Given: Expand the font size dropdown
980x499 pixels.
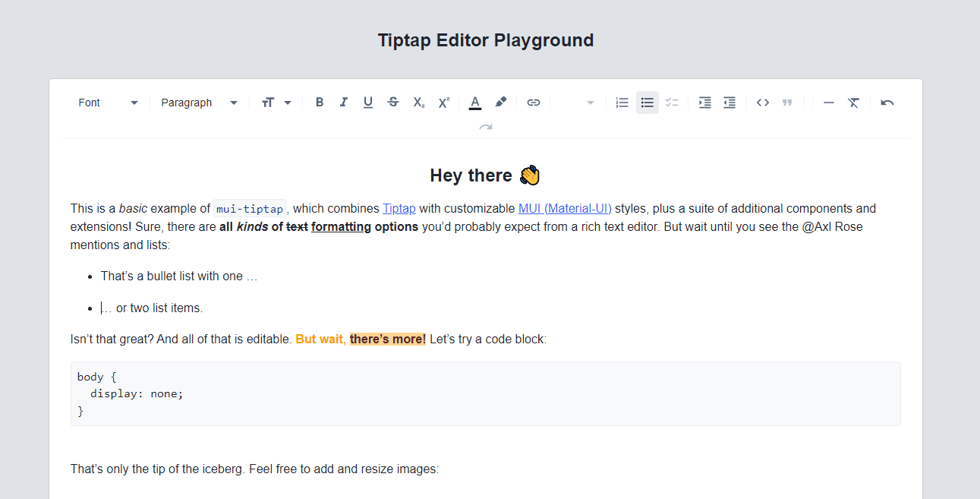Looking at the screenshot, I should point(276,103).
